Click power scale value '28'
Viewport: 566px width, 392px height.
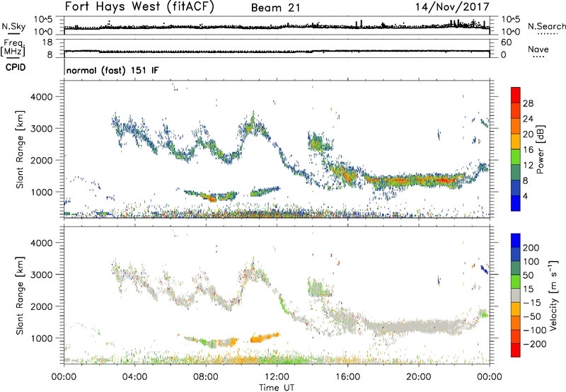tap(528, 103)
